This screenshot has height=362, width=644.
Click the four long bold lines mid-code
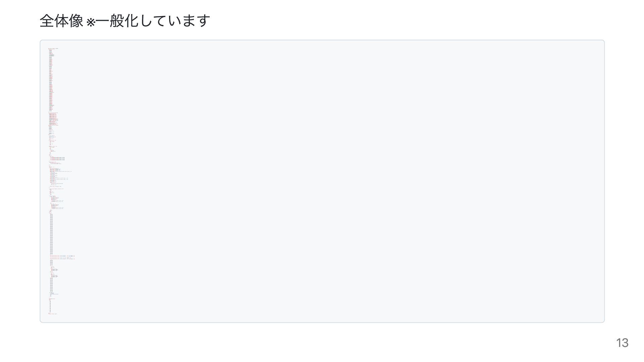tap(57, 159)
